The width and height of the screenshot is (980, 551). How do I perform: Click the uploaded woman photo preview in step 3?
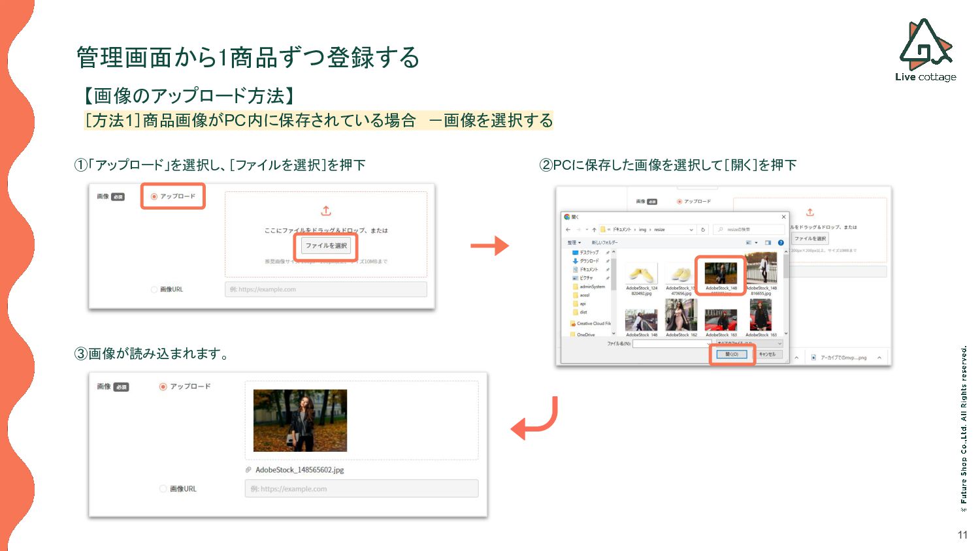point(300,420)
